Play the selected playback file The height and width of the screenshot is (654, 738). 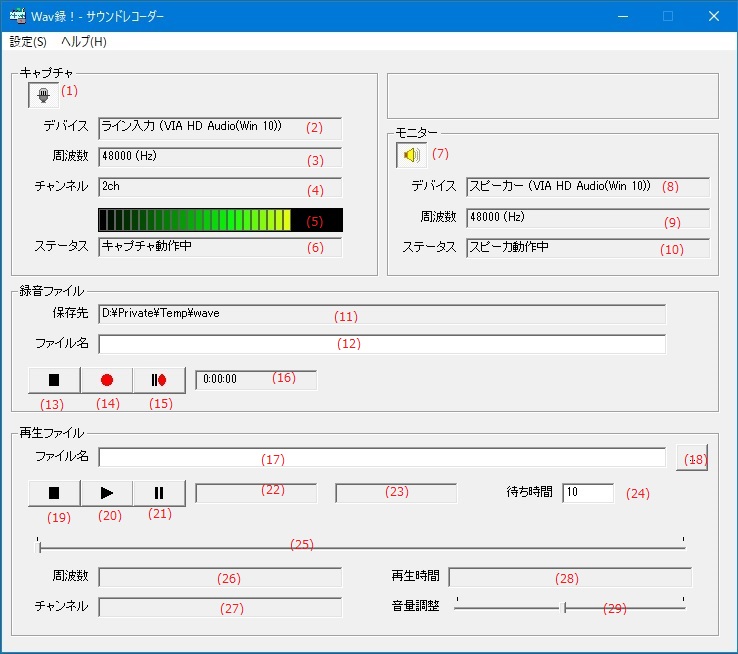(107, 493)
